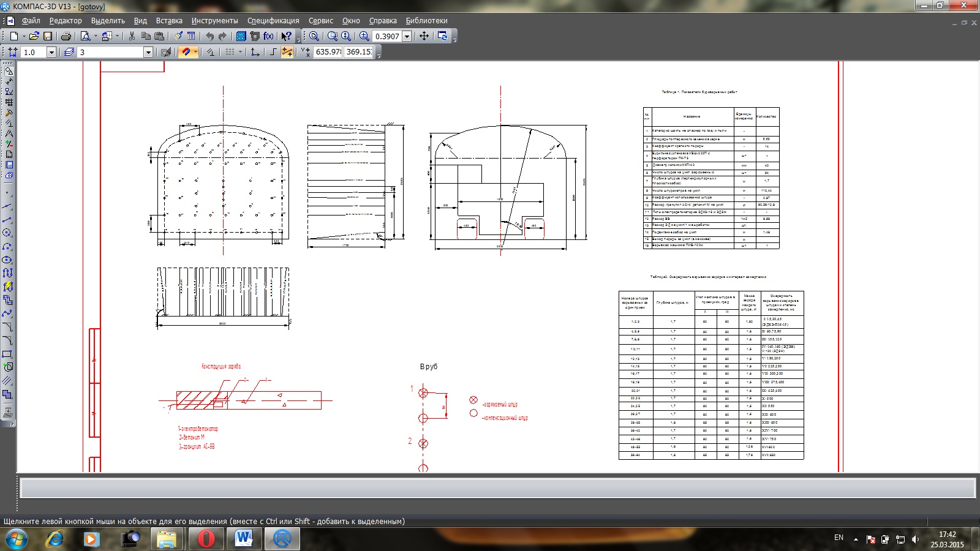980x551 pixels.
Task: Click the X coordinate field 635.97
Action: (x=328, y=52)
